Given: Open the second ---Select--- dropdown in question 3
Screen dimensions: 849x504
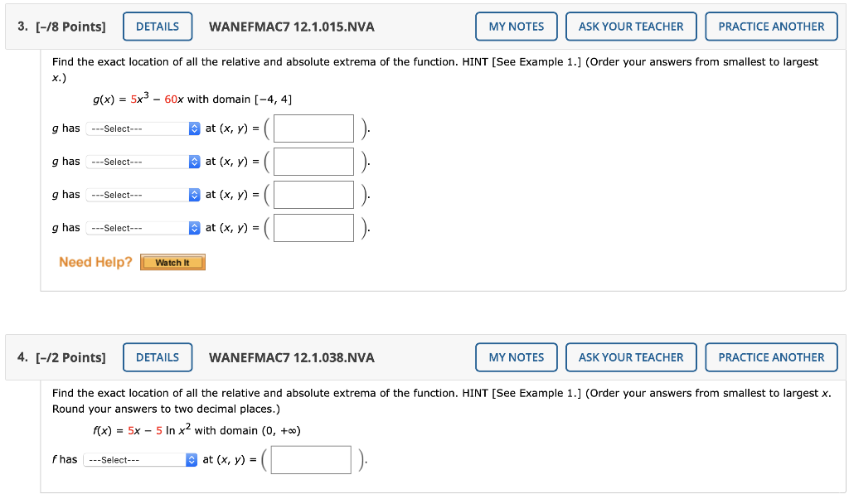Looking at the screenshot, I should coord(141,162).
